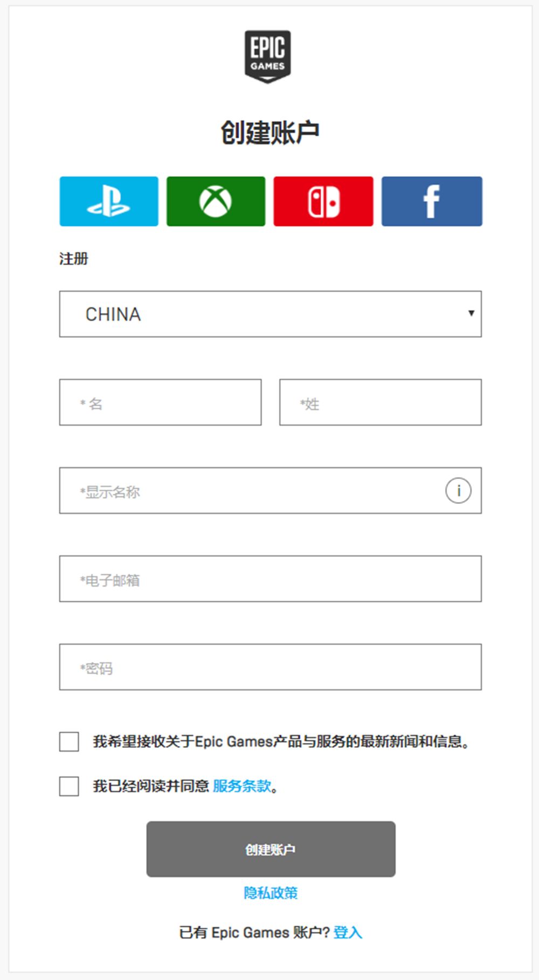Viewport: 539px width, 980px height.
Task: Select the 密码 password field
Action: (x=270, y=667)
